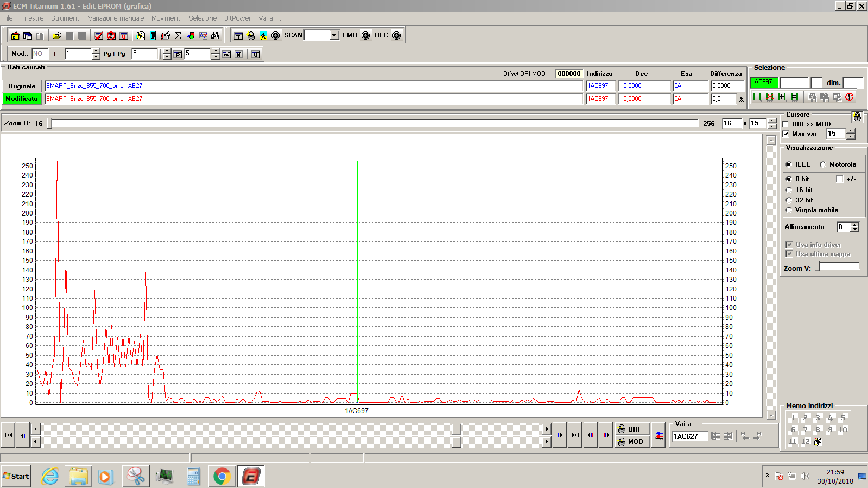This screenshot has width=868, height=488.
Task: Open the Strumenti menu
Action: click(x=66, y=18)
